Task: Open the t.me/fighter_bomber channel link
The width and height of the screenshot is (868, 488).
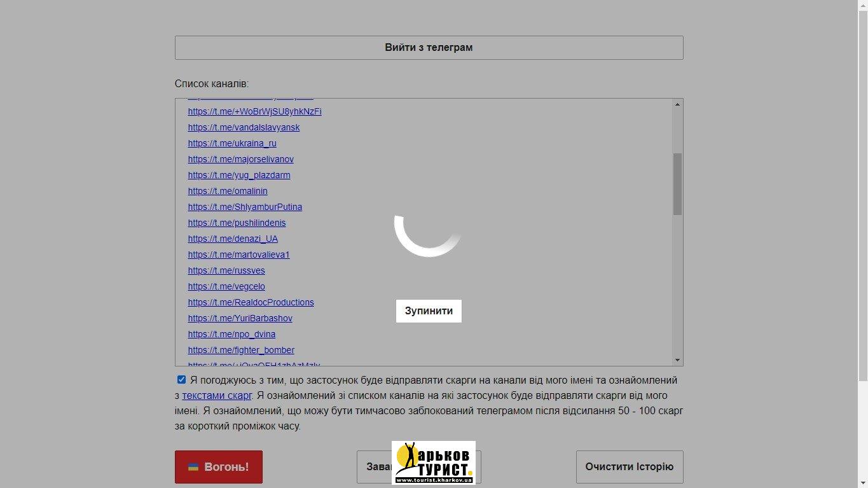Action: (241, 350)
